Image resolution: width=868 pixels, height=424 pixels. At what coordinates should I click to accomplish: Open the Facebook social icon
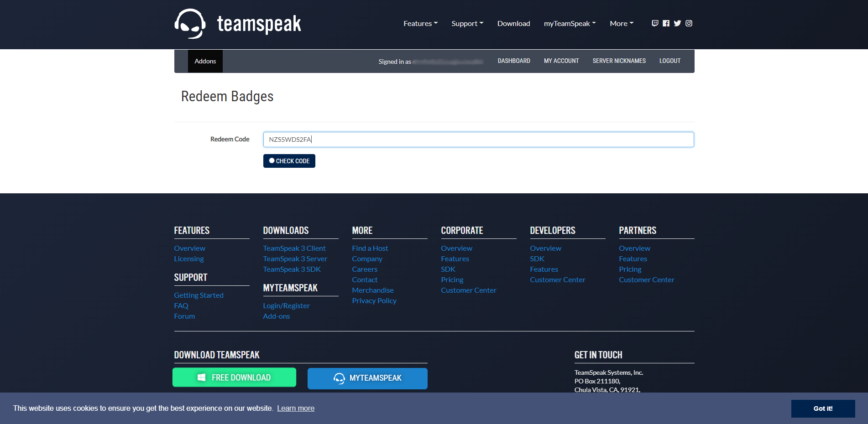pyautogui.click(x=666, y=23)
